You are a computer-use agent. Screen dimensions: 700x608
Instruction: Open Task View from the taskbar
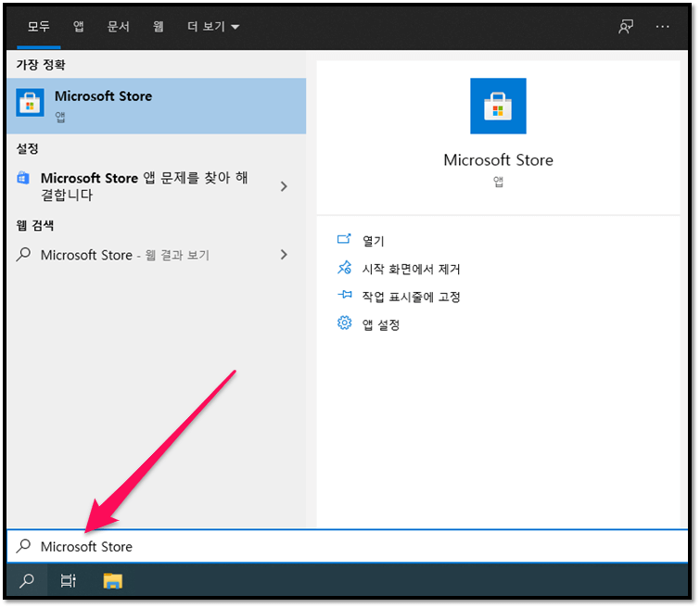[68, 581]
